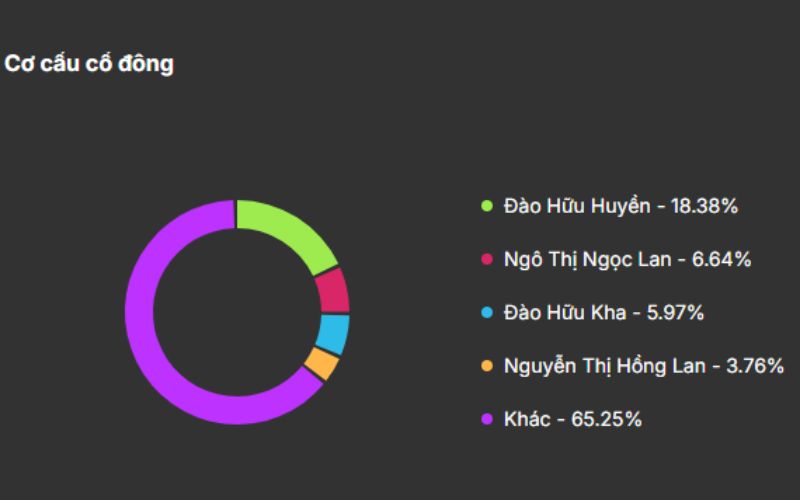Select the orange Nguyễn Thị Hồng Lan segment
Viewport: 800px width, 500px height.
(321, 364)
